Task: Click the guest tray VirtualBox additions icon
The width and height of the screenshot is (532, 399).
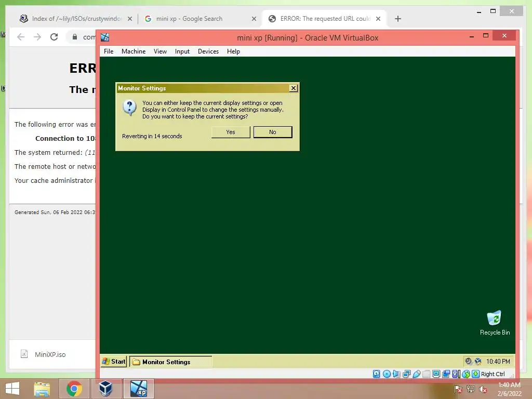Action: coord(478,362)
